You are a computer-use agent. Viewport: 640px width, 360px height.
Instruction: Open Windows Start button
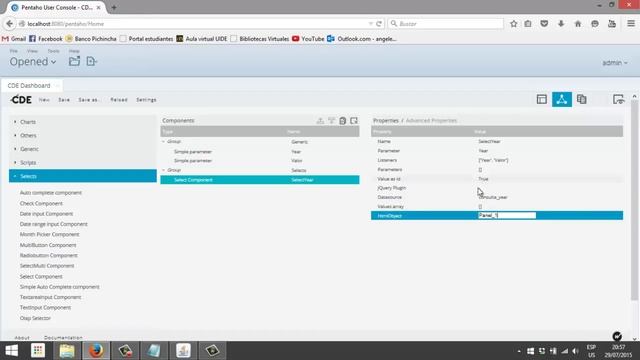11,351
